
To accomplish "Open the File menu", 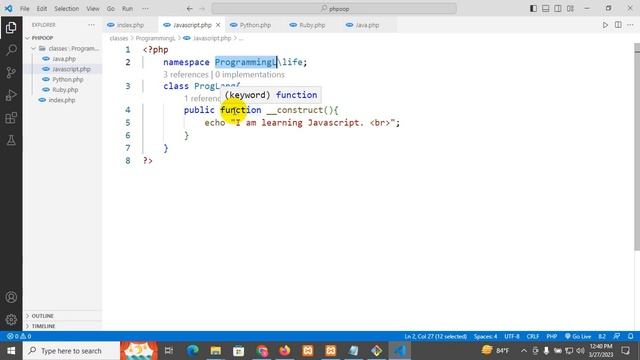I will 24,8.
